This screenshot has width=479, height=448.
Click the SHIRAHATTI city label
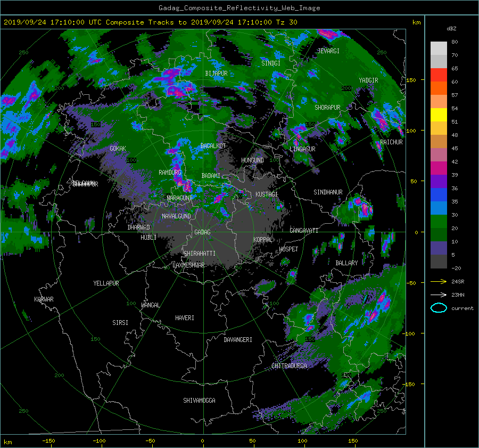pyautogui.click(x=200, y=254)
